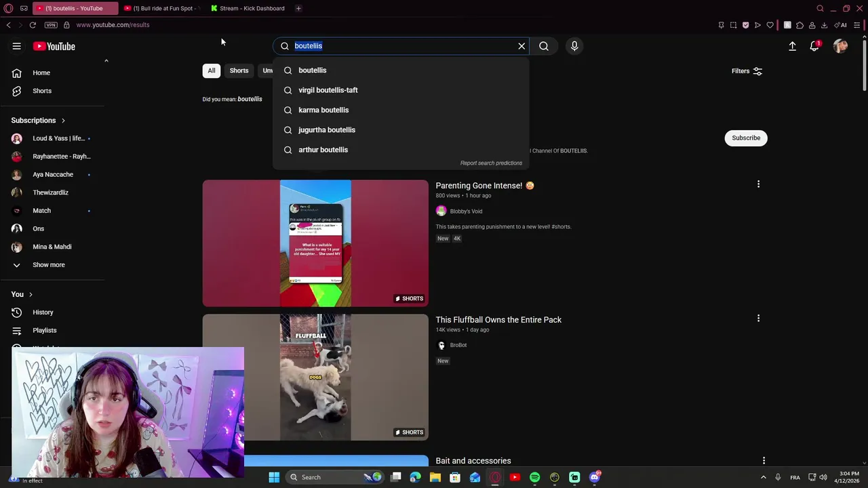The width and height of the screenshot is (868, 488).
Task: Open the Mina & Mahdi subscription
Action: coord(53,247)
